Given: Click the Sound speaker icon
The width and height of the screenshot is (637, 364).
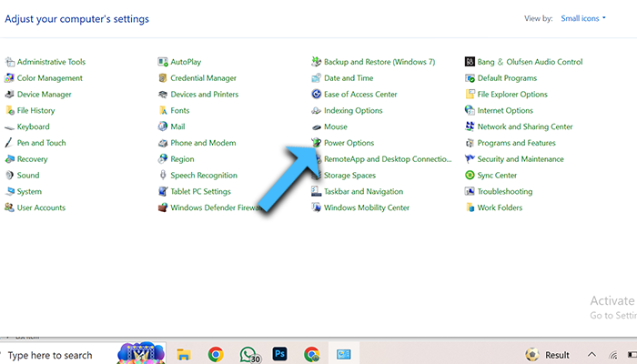Looking at the screenshot, I should pyautogui.click(x=9, y=176).
